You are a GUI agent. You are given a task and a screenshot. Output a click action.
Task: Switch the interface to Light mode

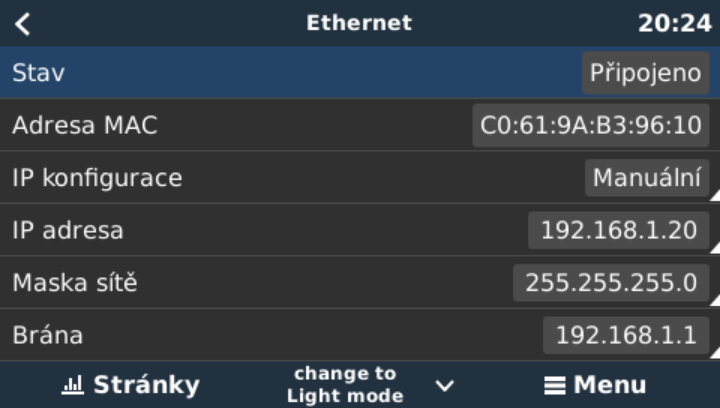point(344,385)
